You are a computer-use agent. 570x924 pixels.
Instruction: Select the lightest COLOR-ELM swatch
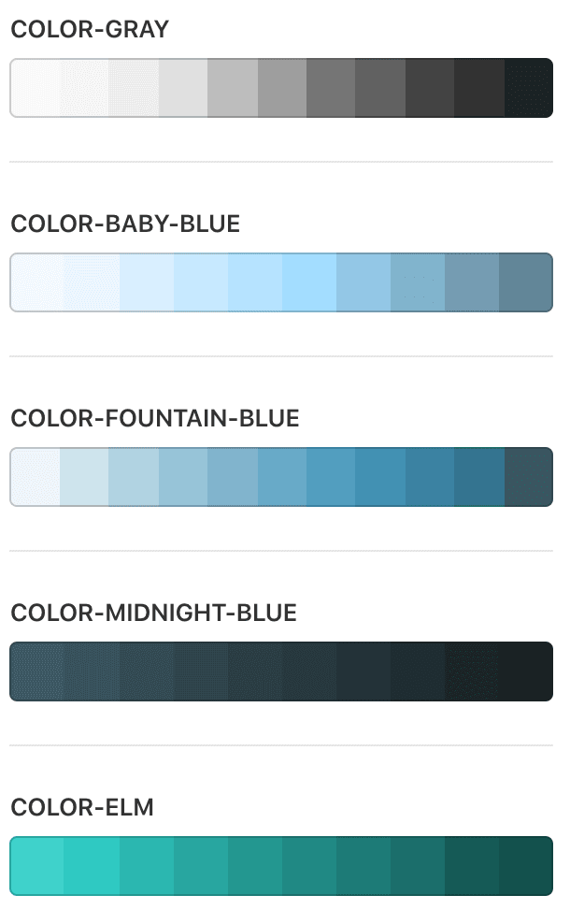pos(37,866)
